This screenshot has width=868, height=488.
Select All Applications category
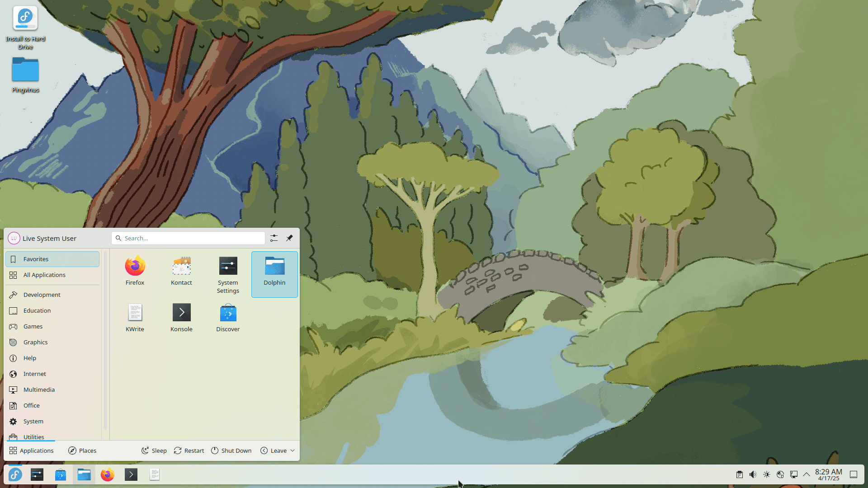click(x=52, y=275)
